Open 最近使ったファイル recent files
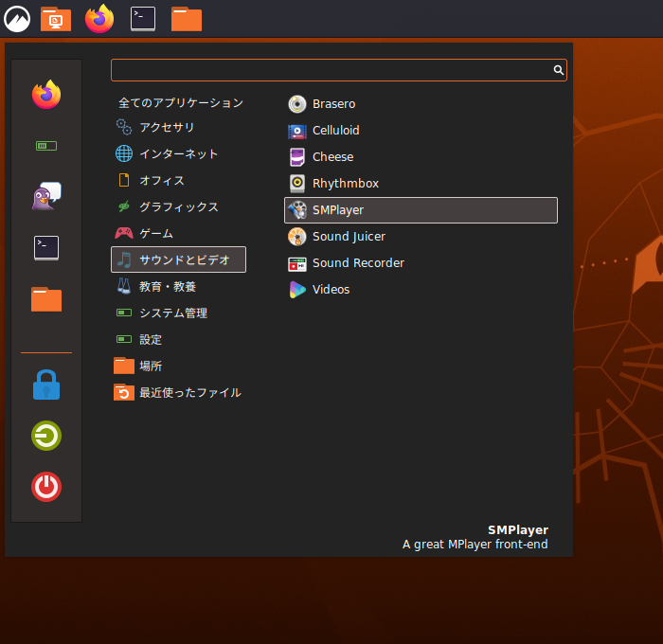The width and height of the screenshot is (663, 644). [178, 393]
